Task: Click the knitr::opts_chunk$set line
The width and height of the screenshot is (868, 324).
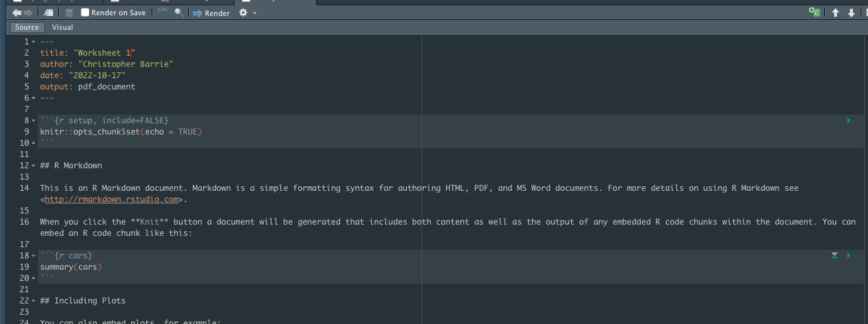Action: (x=121, y=132)
